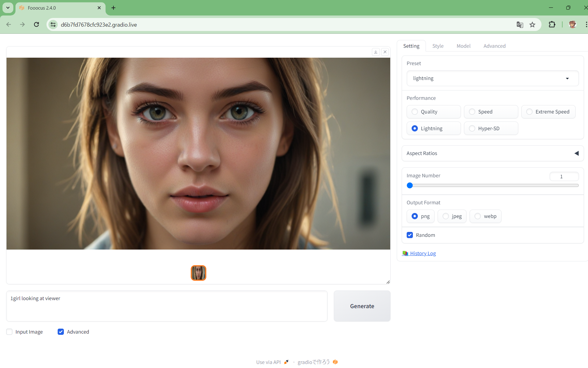Select Quality performance option

point(434,112)
